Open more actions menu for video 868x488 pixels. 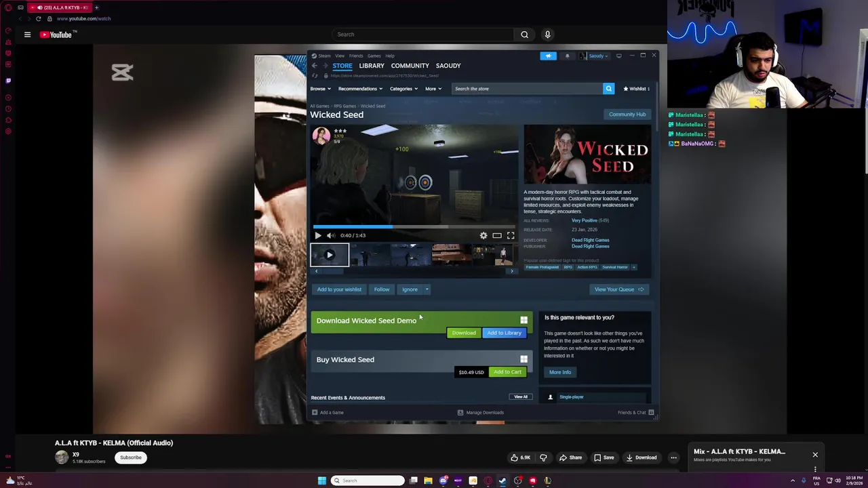pyautogui.click(x=673, y=457)
